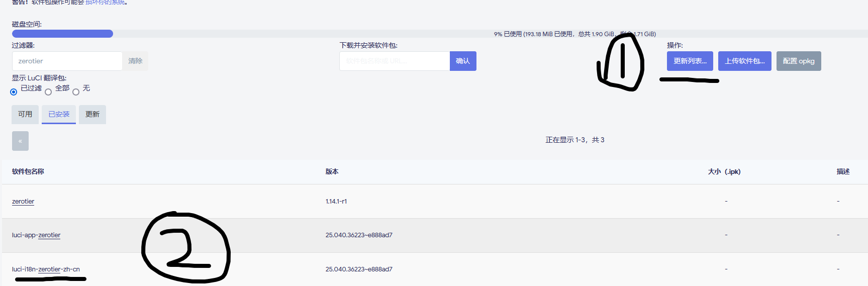
Task: Switch to the 已安装 tab
Action: [59, 114]
